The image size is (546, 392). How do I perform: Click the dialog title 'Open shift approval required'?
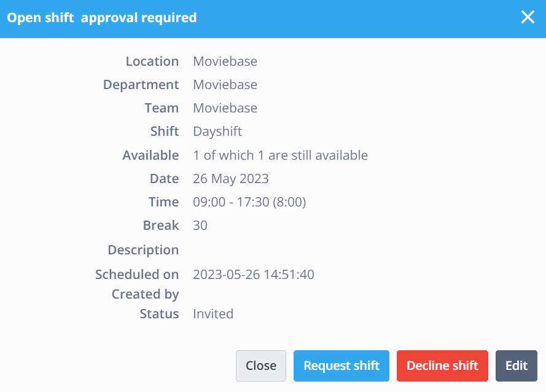point(102,18)
